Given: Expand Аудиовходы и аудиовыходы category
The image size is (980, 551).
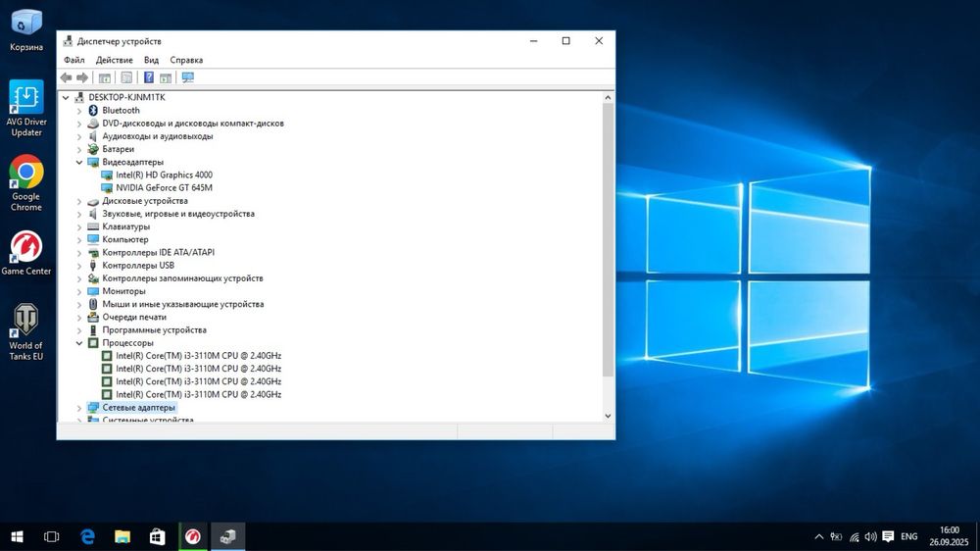Looking at the screenshot, I should 79,136.
